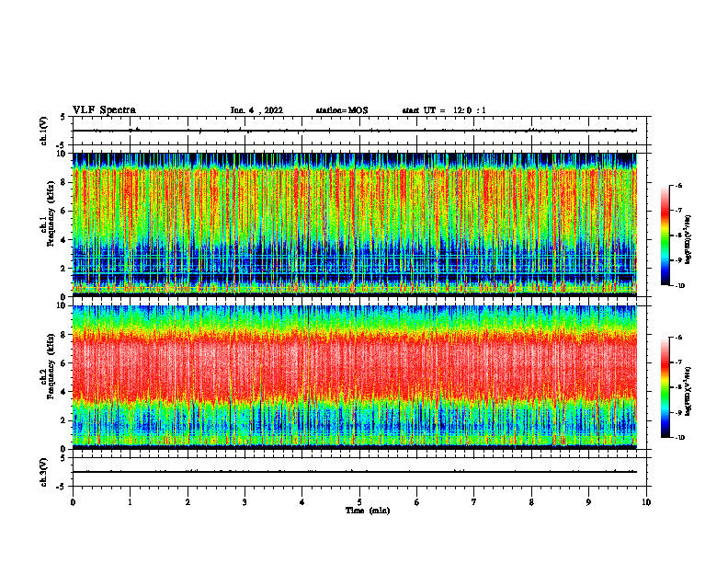
Task: Click the ch.2 frequency tick label "6"
Action: point(64,363)
